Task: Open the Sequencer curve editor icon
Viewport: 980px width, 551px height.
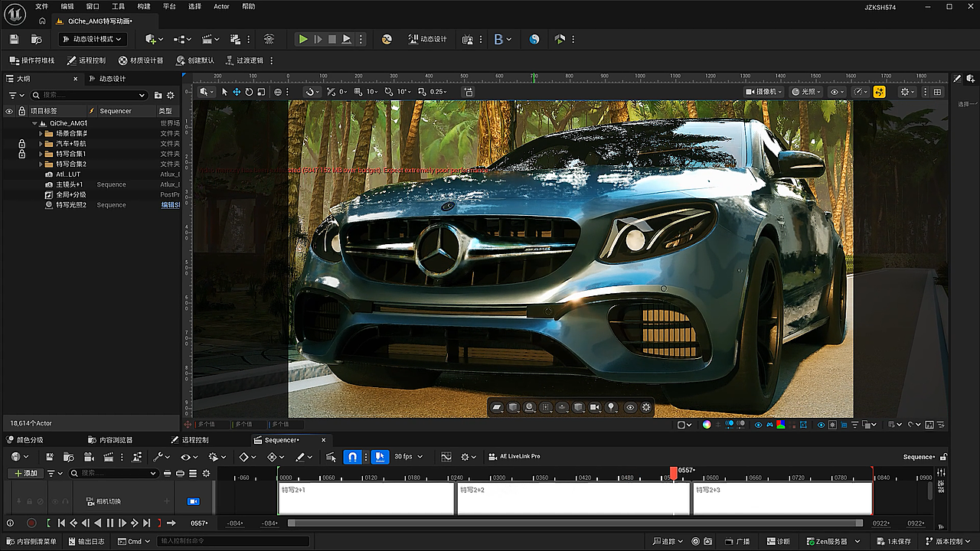Action: coord(446,457)
